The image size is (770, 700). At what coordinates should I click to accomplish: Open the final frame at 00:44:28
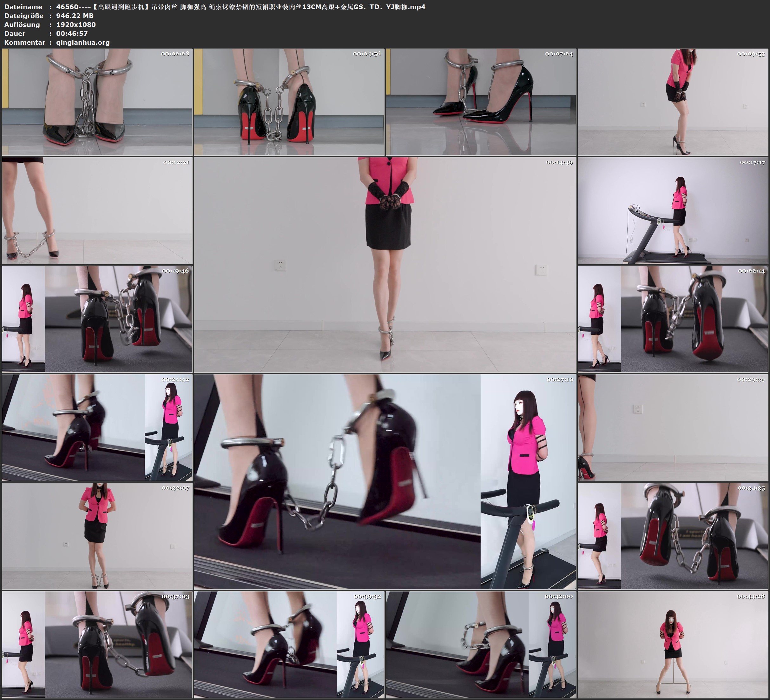tap(673, 644)
